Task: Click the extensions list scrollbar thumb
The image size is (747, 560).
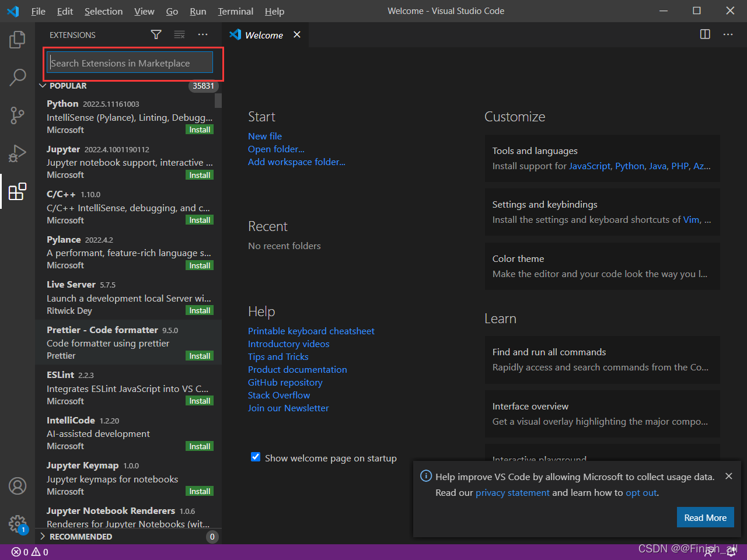Action: click(218, 101)
